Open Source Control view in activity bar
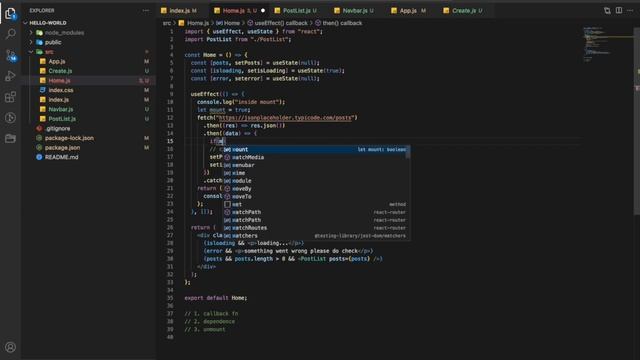The image size is (640, 360). click(x=10, y=55)
